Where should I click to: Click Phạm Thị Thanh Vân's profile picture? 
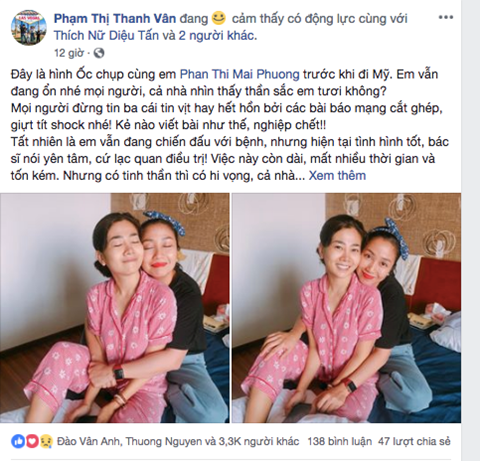(29, 27)
